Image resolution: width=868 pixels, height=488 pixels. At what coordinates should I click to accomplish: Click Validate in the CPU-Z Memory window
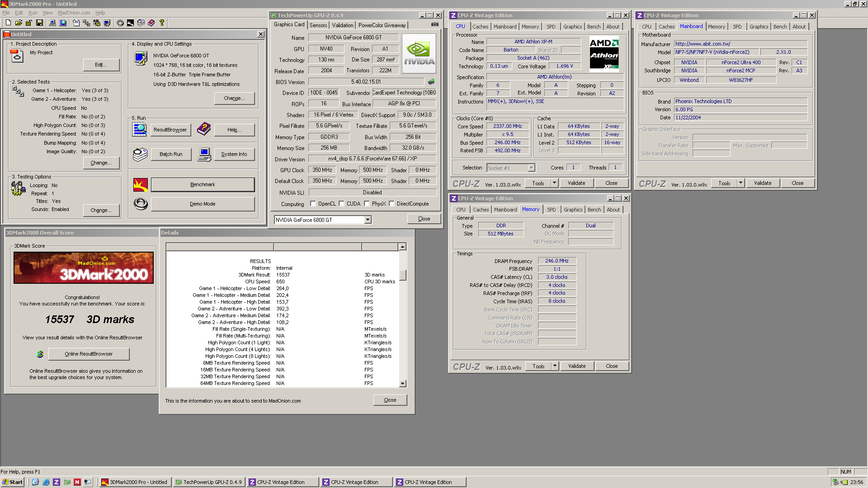click(577, 366)
